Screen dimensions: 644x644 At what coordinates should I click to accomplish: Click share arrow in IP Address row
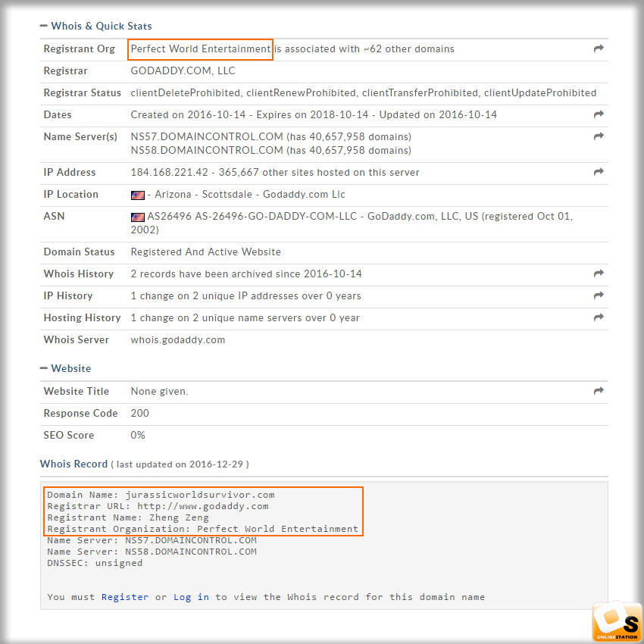(x=599, y=172)
